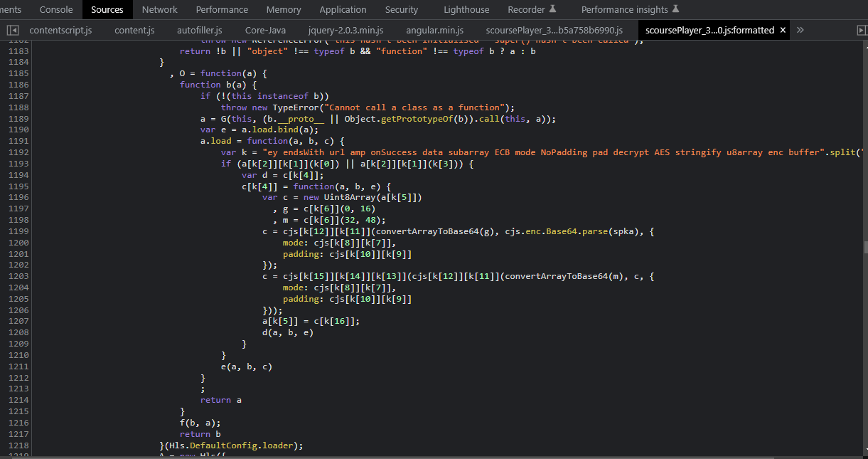Click the vertical scrollbar thumb in the editor
This screenshot has width=868, height=459.
click(864, 247)
